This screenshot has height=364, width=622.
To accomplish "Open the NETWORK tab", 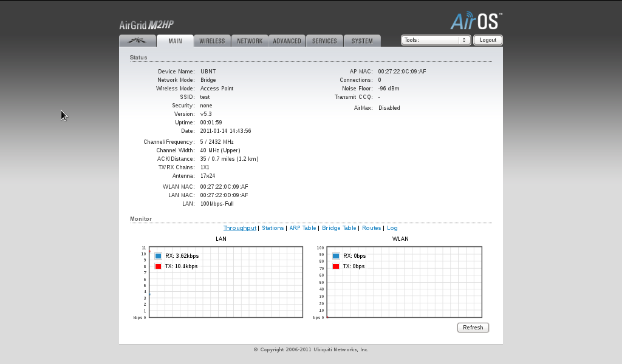I will [x=250, y=41].
